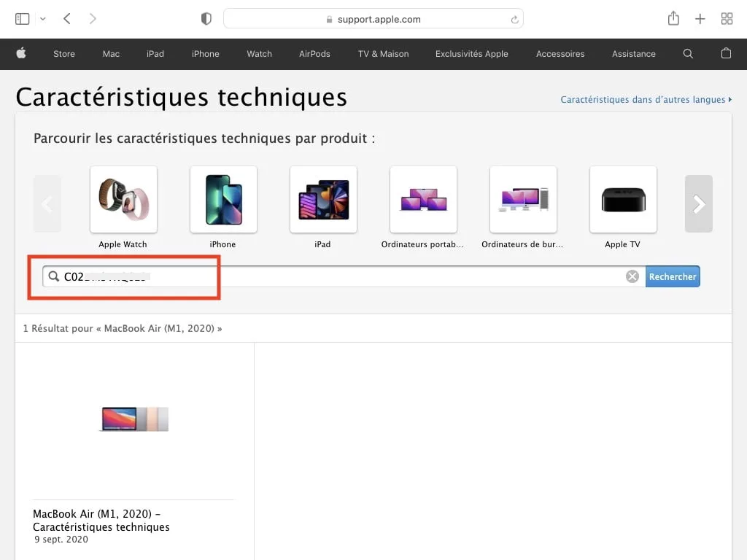Open the Share sheet in Safari
The height and width of the screenshot is (560, 747).
click(673, 18)
